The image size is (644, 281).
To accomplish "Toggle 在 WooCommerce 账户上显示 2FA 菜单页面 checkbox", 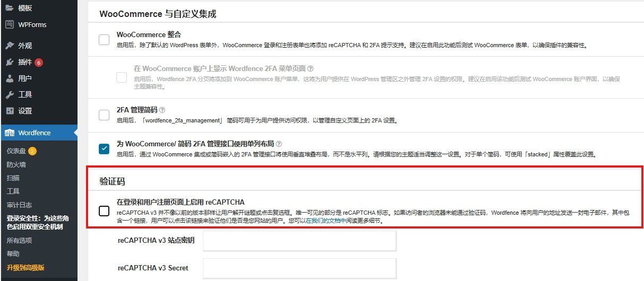I will (x=122, y=77).
